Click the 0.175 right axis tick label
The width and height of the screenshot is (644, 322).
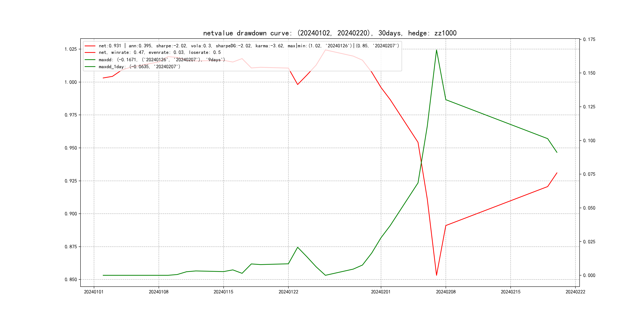pyautogui.click(x=589, y=40)
